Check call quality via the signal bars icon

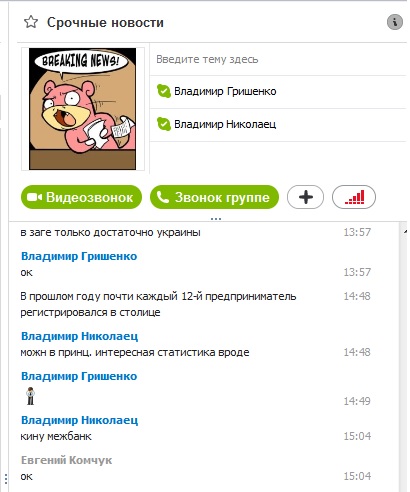354,197
